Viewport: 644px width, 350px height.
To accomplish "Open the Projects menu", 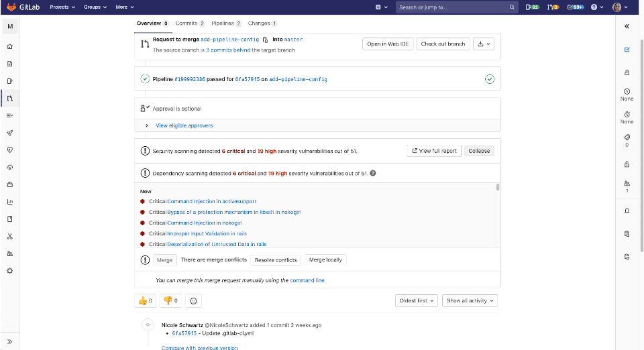I will coord(62,7).
